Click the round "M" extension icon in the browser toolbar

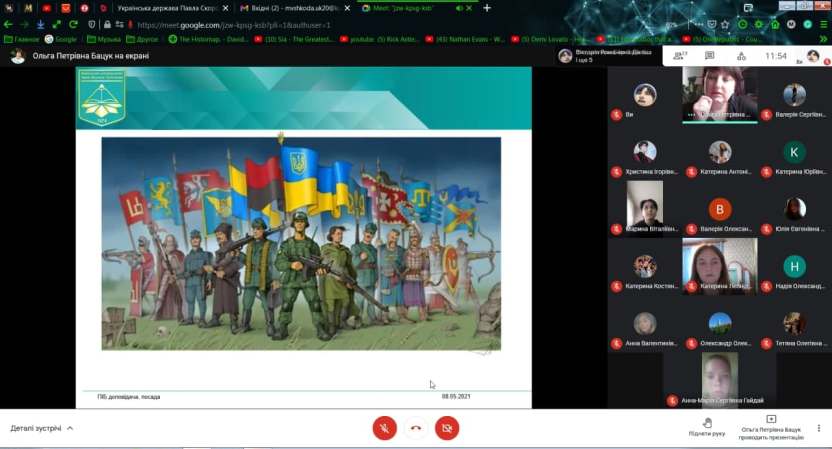click(791, 24)
